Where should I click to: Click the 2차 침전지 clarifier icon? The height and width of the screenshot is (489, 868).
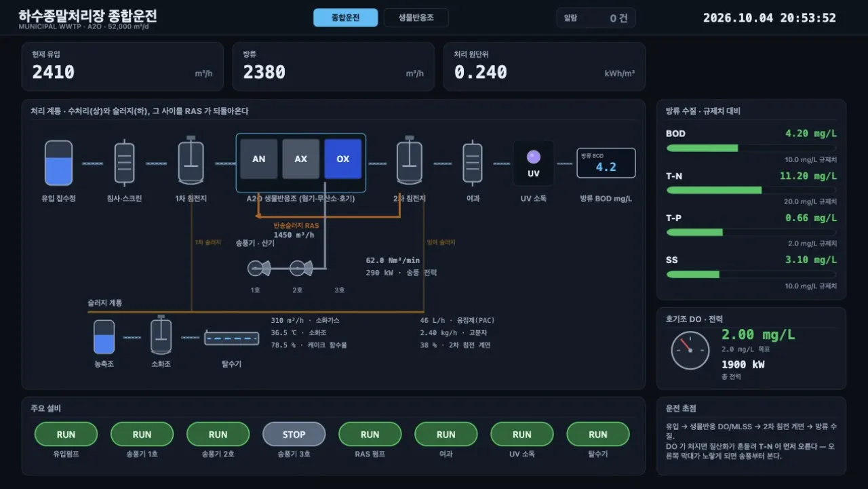[x=409, y=161]
